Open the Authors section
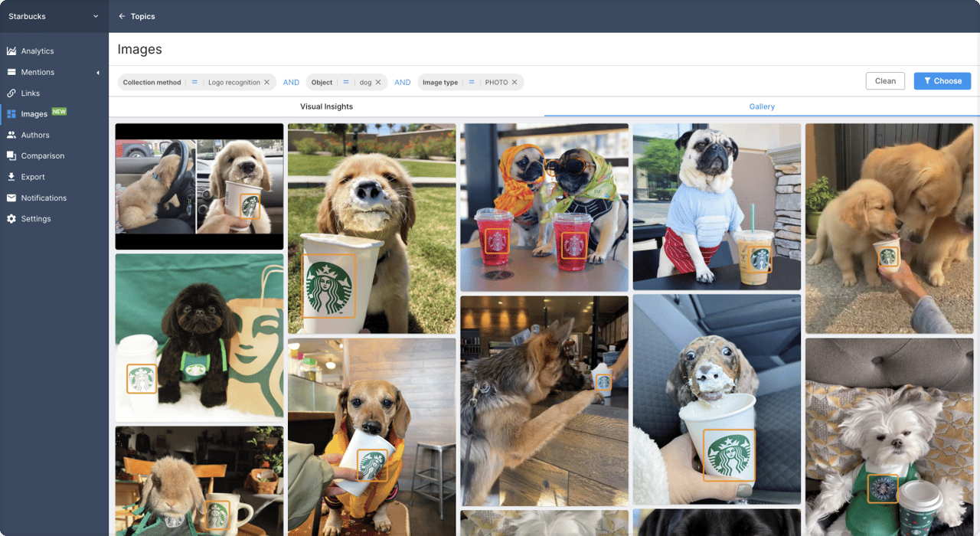Image resolution: width=980 pixels, height=536 pixels. tap(34, 135)
